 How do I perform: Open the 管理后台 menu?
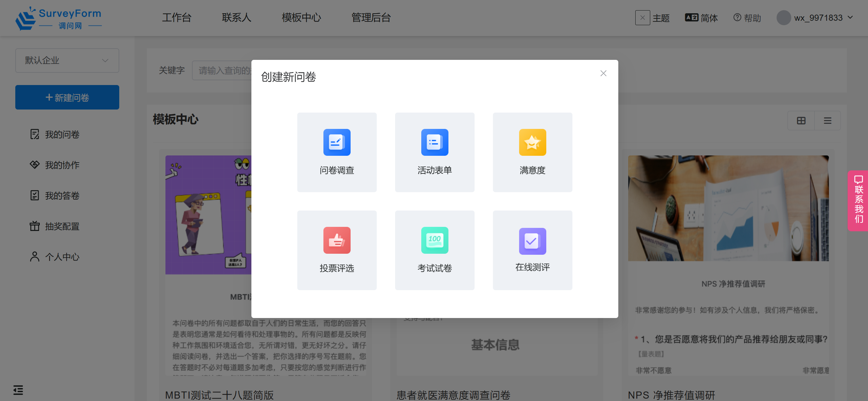371,18
